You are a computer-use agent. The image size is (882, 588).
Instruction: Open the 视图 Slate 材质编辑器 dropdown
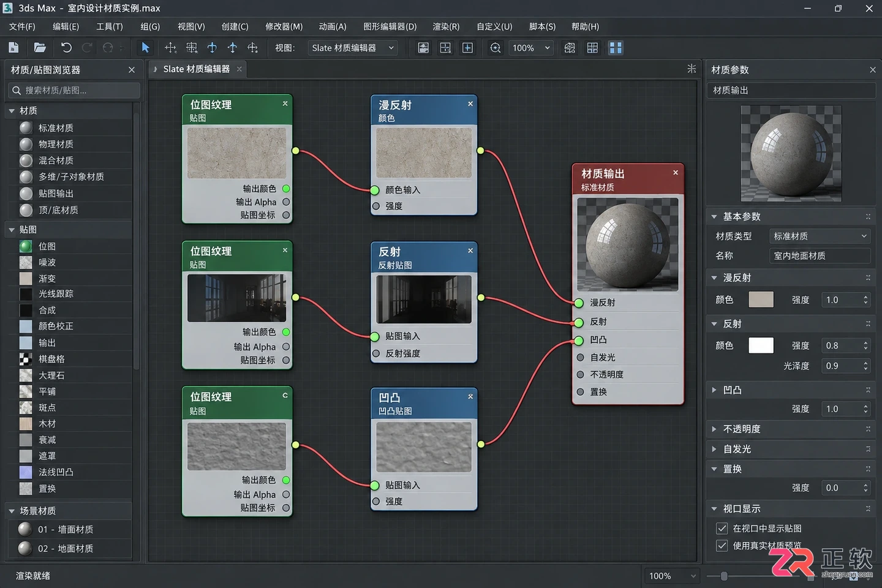[353, 48]
